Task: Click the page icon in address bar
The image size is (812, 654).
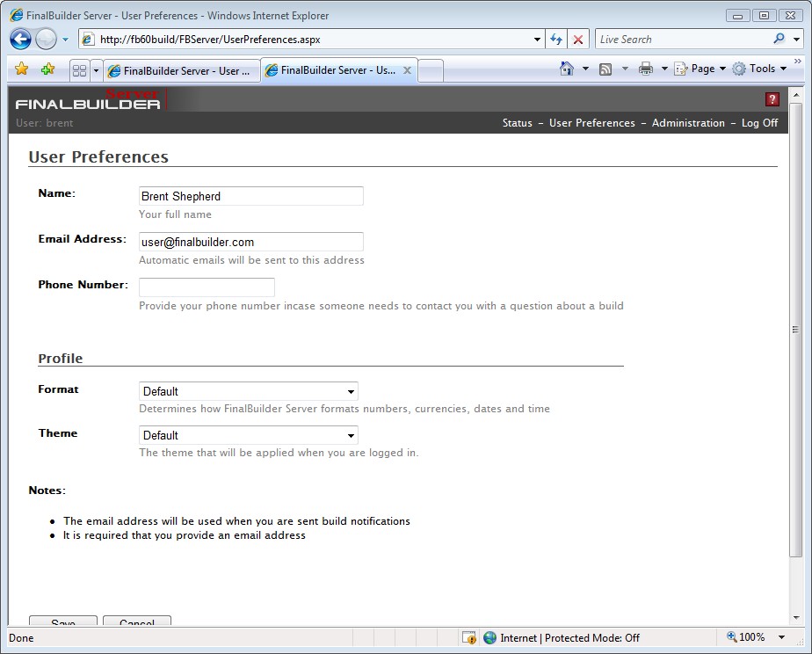Action: tap(88, 40)
